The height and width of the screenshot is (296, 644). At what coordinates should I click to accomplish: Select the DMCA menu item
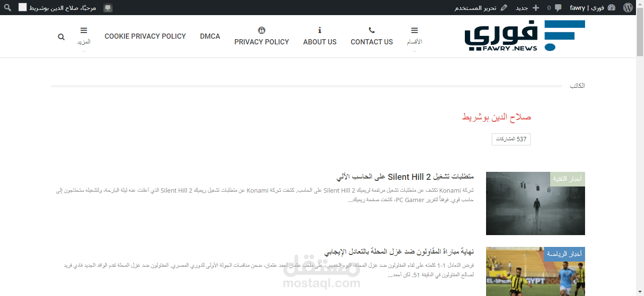[210, 36]
